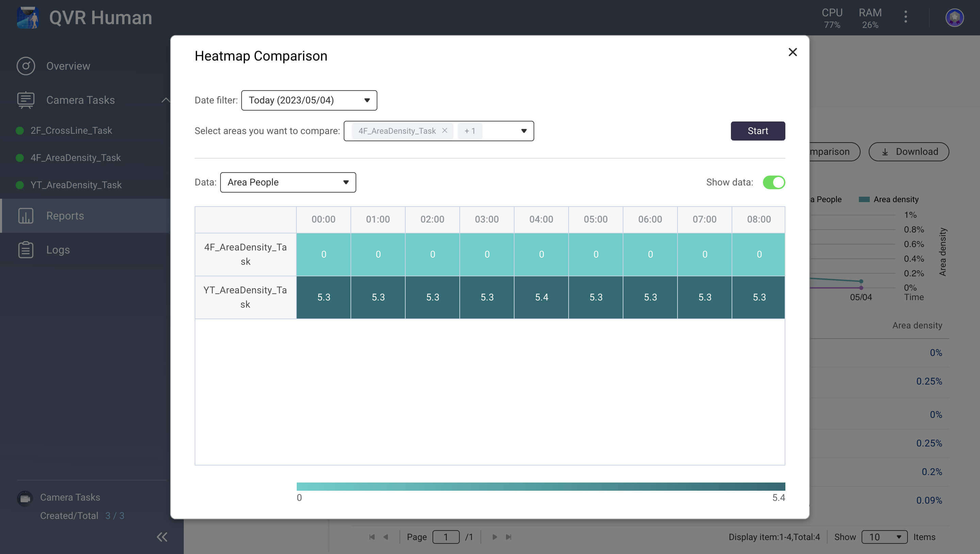Click the Reports chart icon
This screenshot has width=980, height=554.
[26, 216]
